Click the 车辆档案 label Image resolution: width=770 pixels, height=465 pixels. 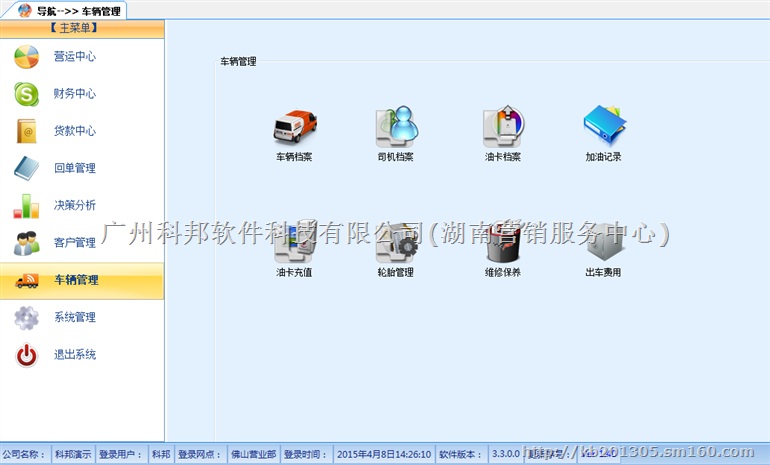click(x=294, y=157)
